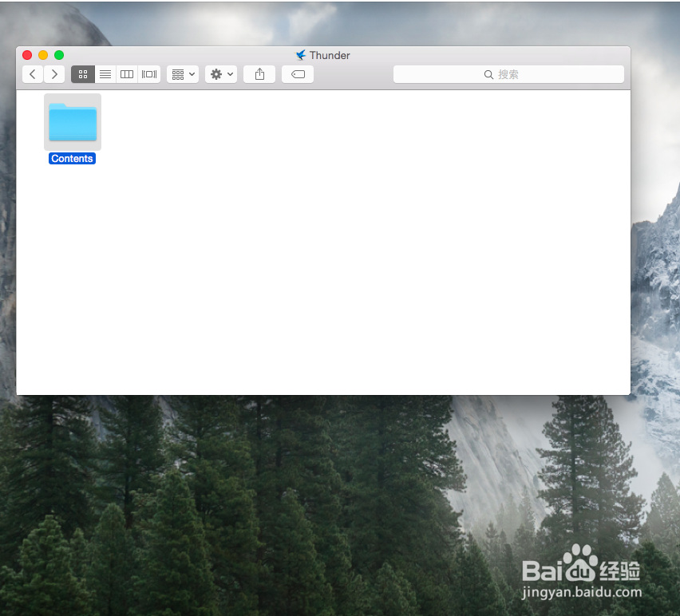Click the search field

(508, 74)
